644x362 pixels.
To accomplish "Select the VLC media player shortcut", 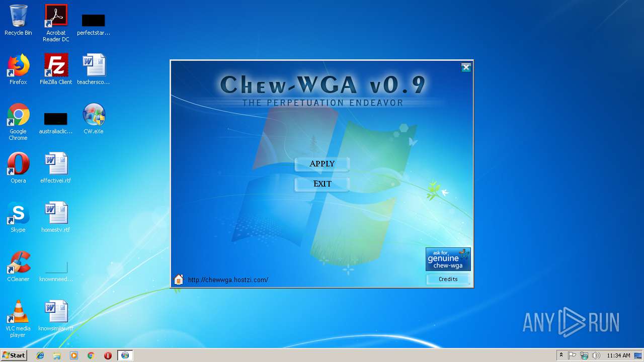I will [18, 319].
